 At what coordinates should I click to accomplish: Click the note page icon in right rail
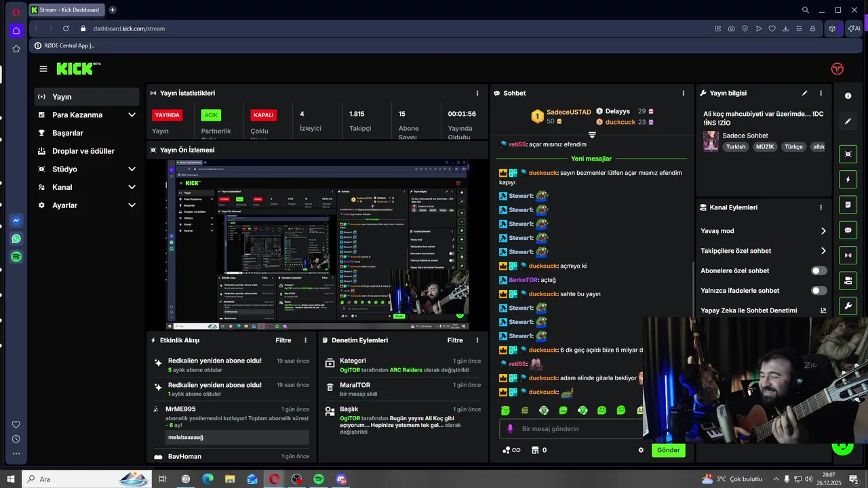[x=848, y=205]
